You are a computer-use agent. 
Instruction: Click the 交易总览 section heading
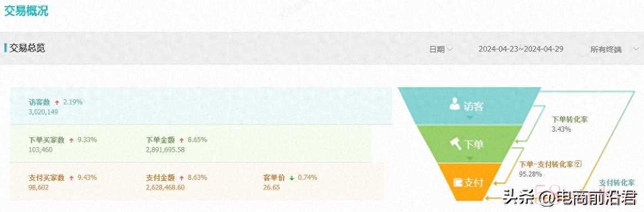coord(27,48)
